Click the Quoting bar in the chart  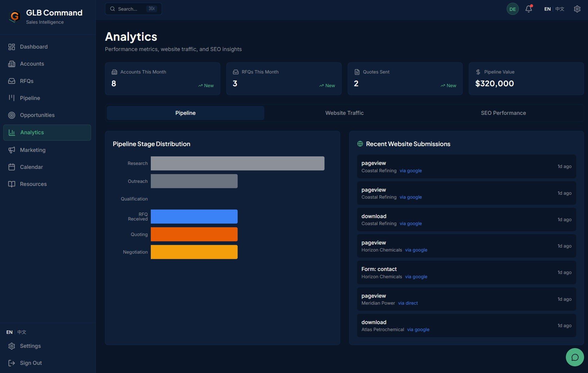[194, 234]
